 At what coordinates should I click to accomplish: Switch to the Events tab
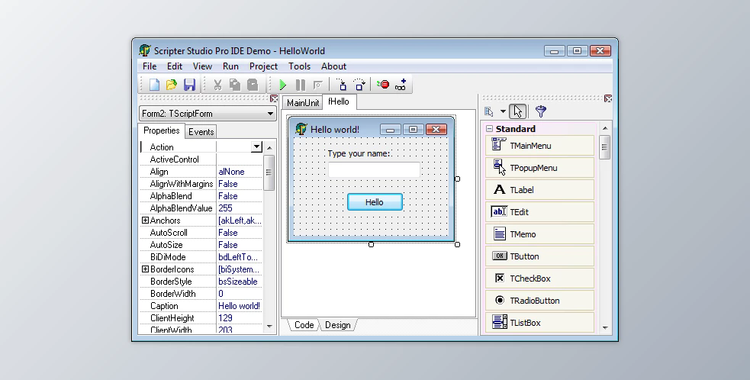coord(201,132)
